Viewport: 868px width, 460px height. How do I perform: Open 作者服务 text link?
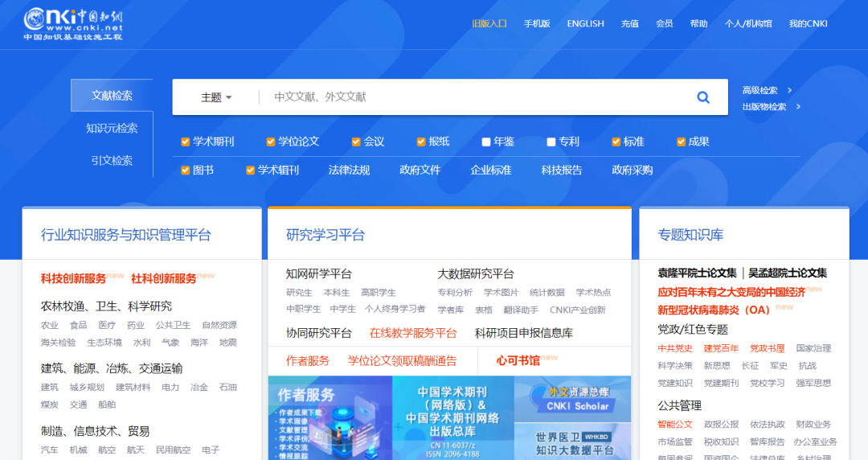[x=308, y=361]
